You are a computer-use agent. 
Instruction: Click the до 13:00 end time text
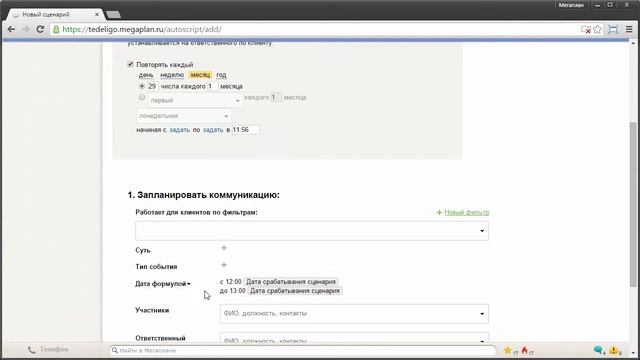pos(233,291)
